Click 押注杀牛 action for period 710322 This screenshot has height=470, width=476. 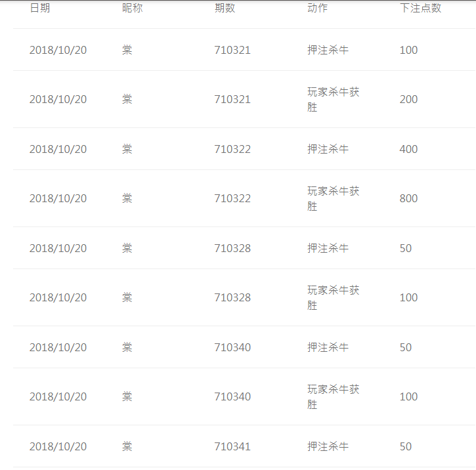[328, 149]
